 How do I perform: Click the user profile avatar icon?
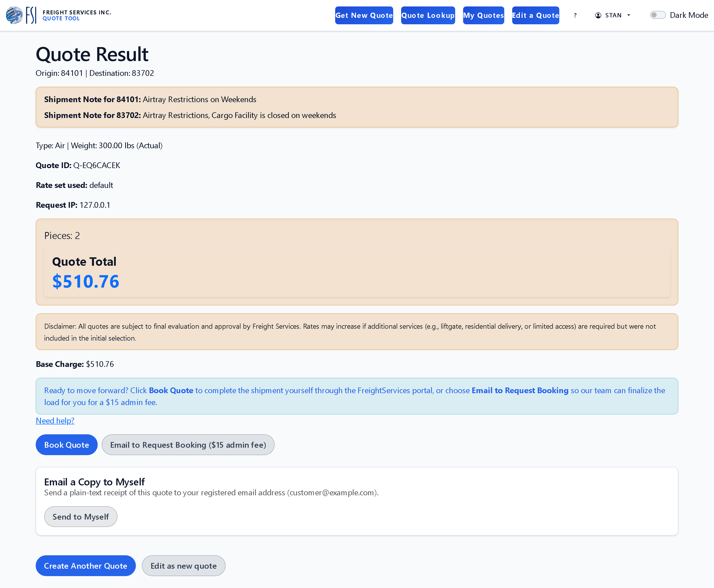tap(598, 15)
